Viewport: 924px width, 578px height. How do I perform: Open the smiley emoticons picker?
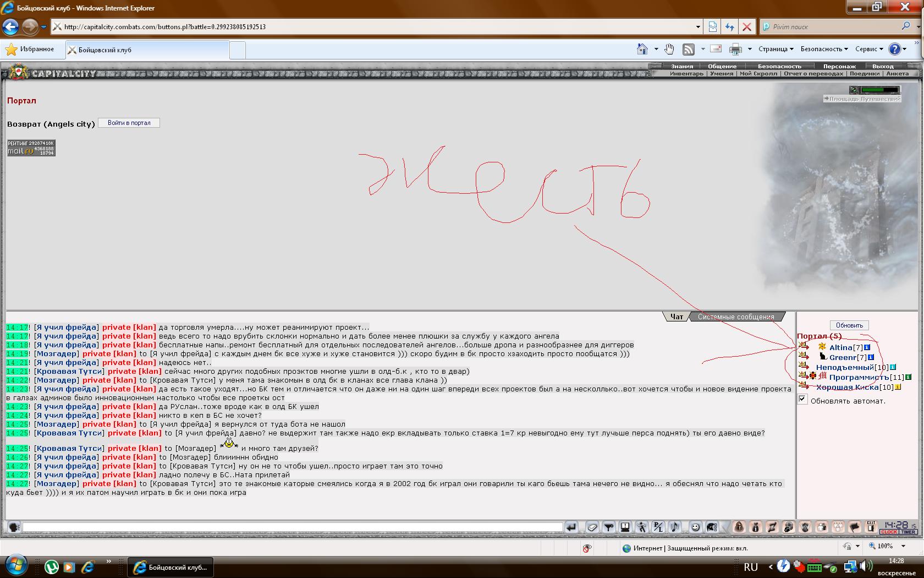(x=695, y=527)
